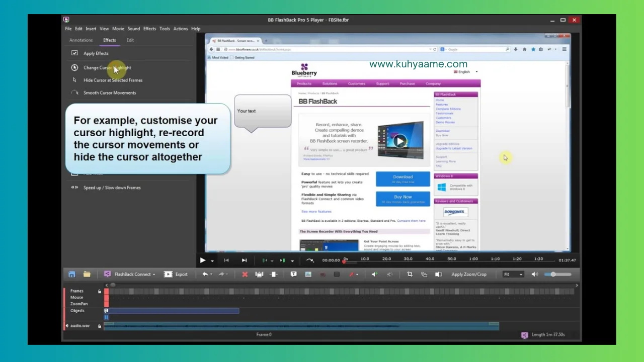Open the mark-out dropdown arrow
The image size is (644, 362).
point(292,260)
